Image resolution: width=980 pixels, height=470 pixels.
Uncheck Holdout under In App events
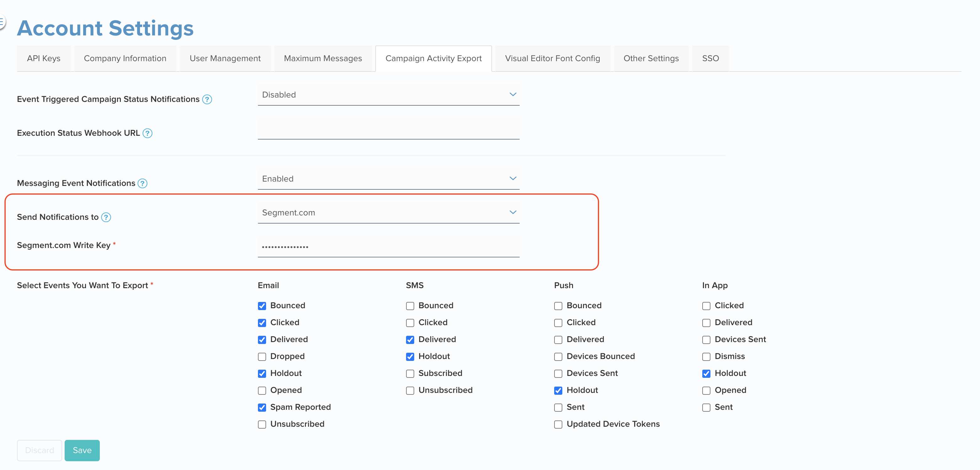click(x=706, y=374)
